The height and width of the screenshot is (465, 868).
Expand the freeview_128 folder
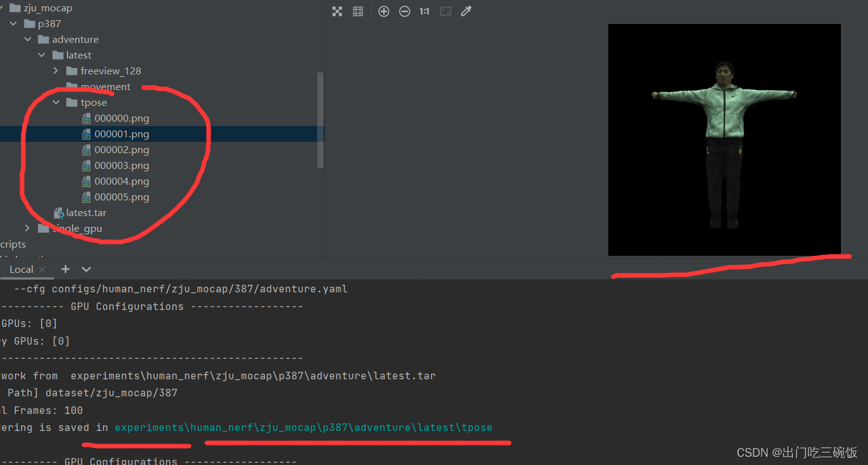[55, 71]
